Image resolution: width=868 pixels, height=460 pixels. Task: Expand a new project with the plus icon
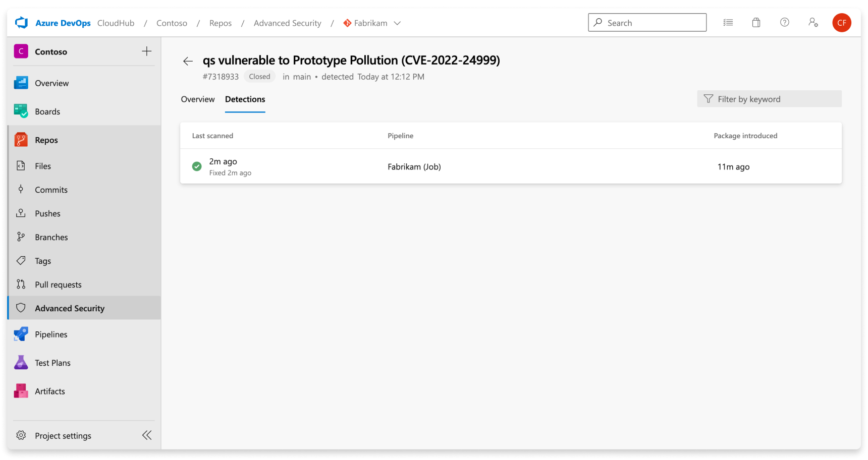point(146,51)
